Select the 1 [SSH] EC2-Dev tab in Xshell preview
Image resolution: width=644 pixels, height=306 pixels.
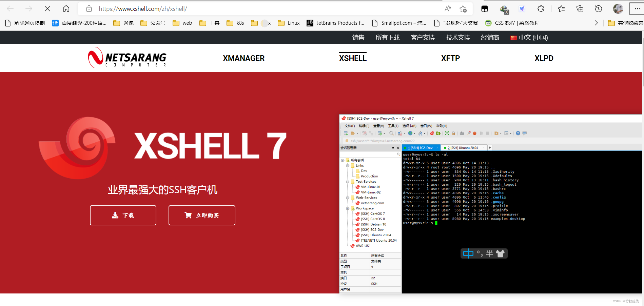[x=421, y=148]
